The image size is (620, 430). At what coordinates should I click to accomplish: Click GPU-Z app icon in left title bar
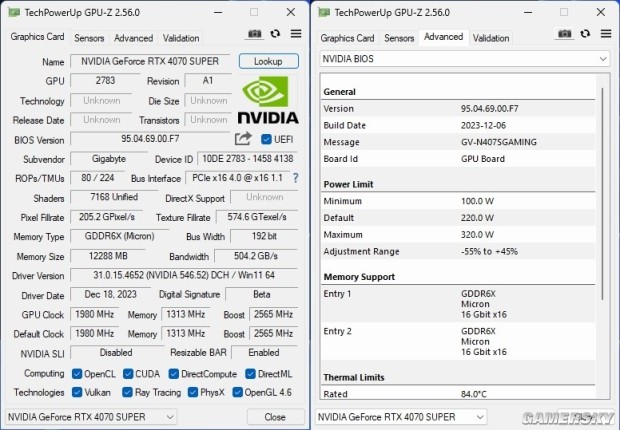click(14, 13)
